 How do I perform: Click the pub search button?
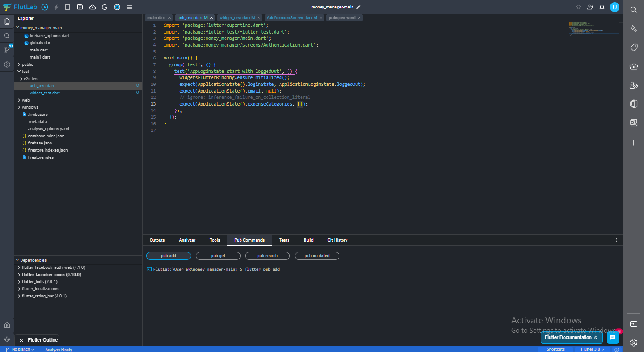267,256
